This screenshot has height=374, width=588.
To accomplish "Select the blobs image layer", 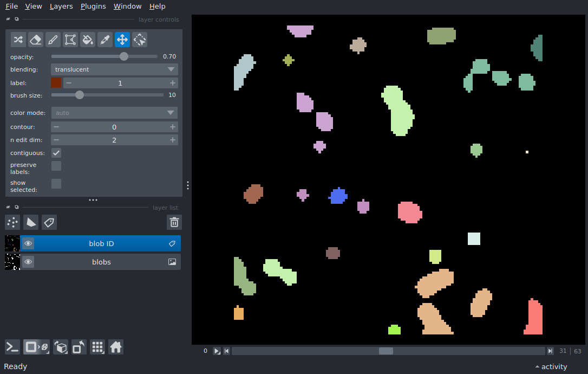I will click(x=101, y=262).
